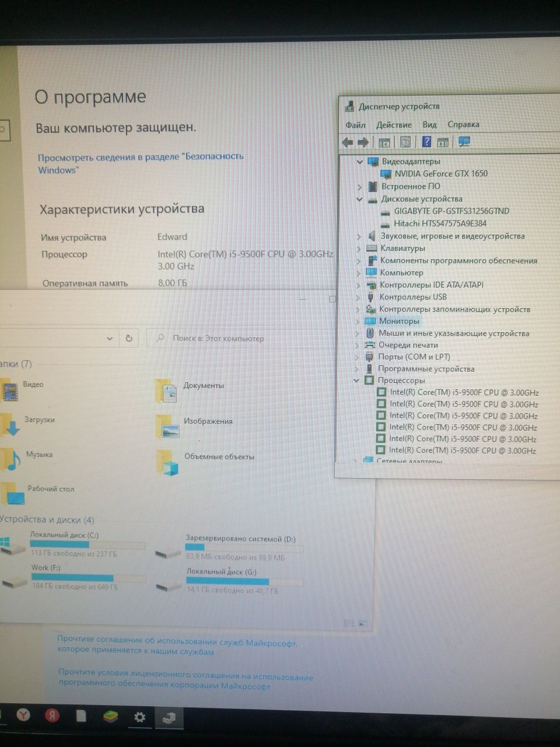The width and height of the screenshot is (560, 747).
Task: Open the Справка menu
Action: coord(463,124)
